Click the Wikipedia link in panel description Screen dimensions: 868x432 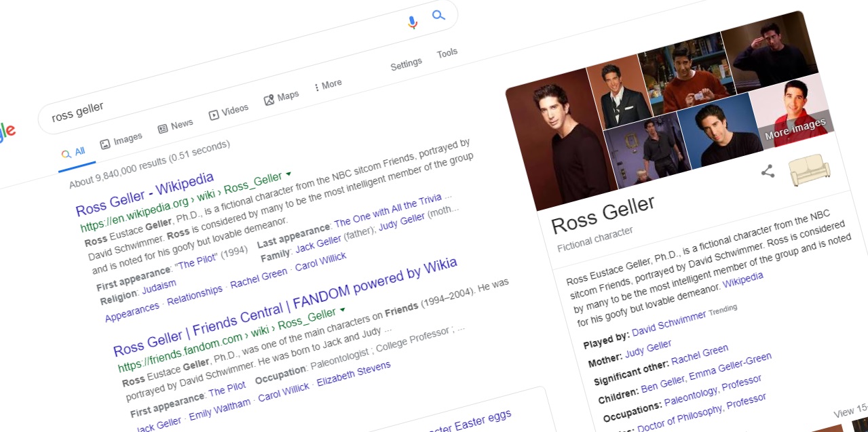pyautogui.click(x=742, y=279)
